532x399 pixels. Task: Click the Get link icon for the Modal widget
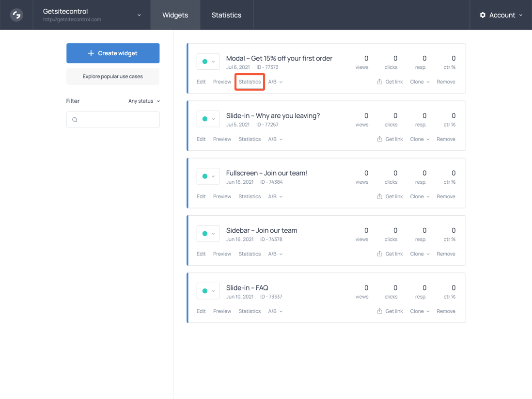[x=379, y=81]
